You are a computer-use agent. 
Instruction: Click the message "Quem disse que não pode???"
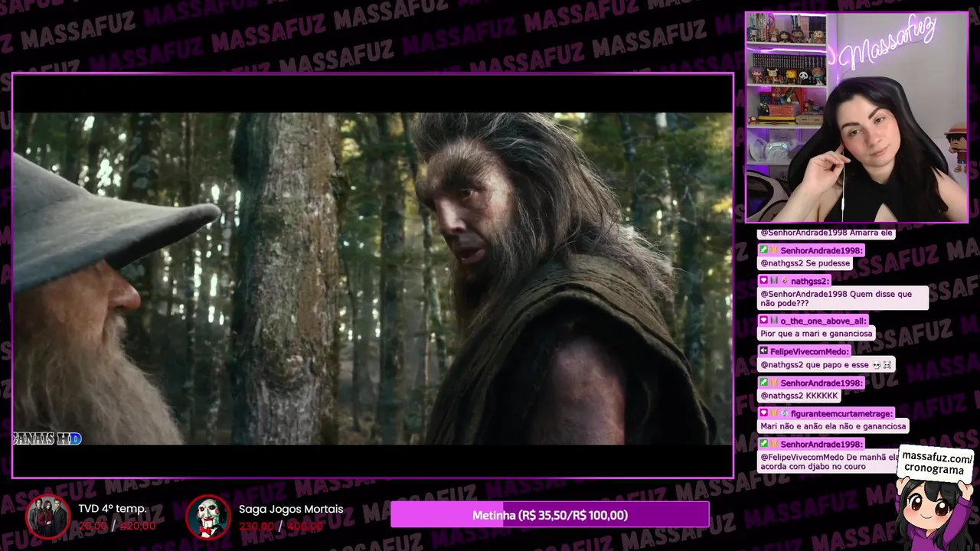842,298
